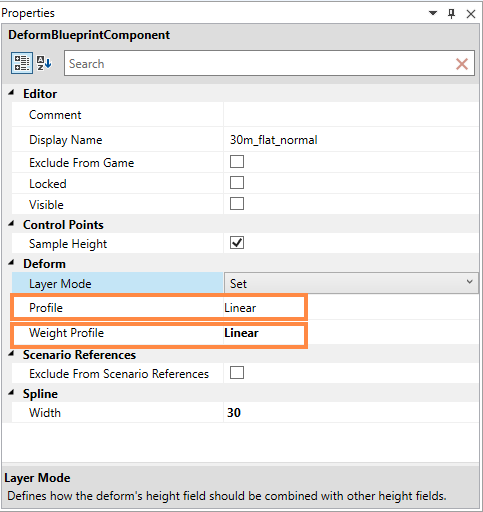The height and width of the screenshot is (512, 483).
Task: Click the empty Comment value field
Action: point(351,114)
